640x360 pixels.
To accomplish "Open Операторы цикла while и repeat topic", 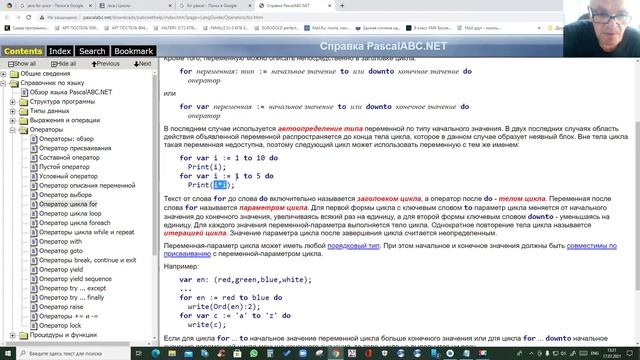I will point(87,232).
